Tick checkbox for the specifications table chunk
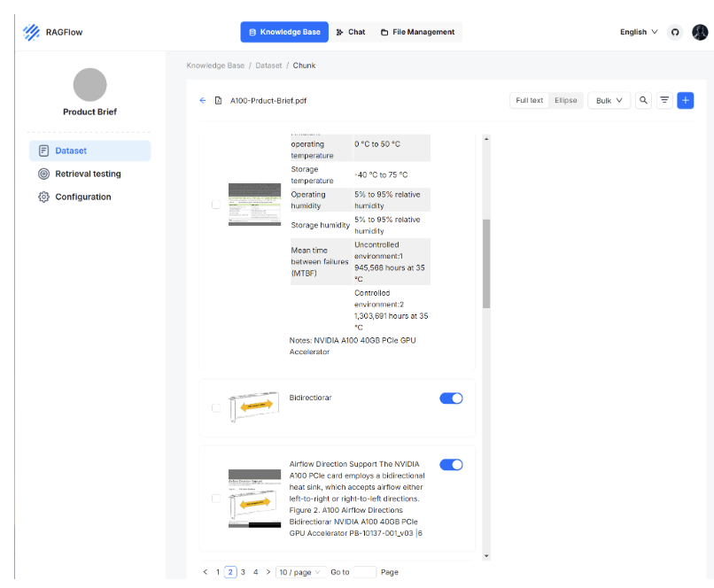Viewport: 714px width, 588px height. point(216,205)
